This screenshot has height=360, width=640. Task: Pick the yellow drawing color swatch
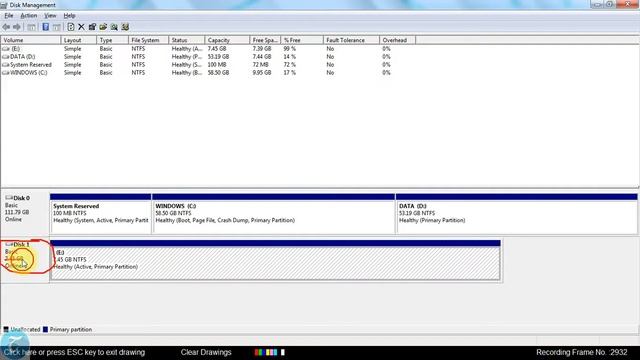click(268, 352)
